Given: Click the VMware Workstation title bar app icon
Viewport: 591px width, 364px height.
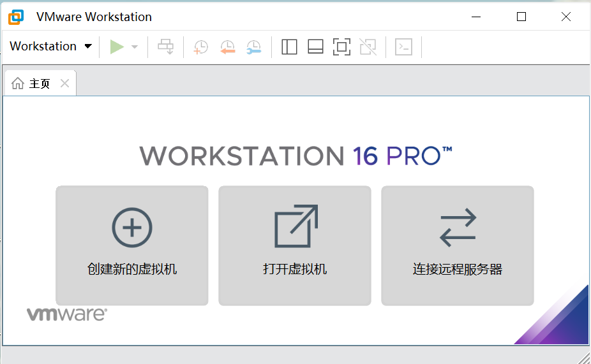Looking at the screenshot, I should (16, 17).
